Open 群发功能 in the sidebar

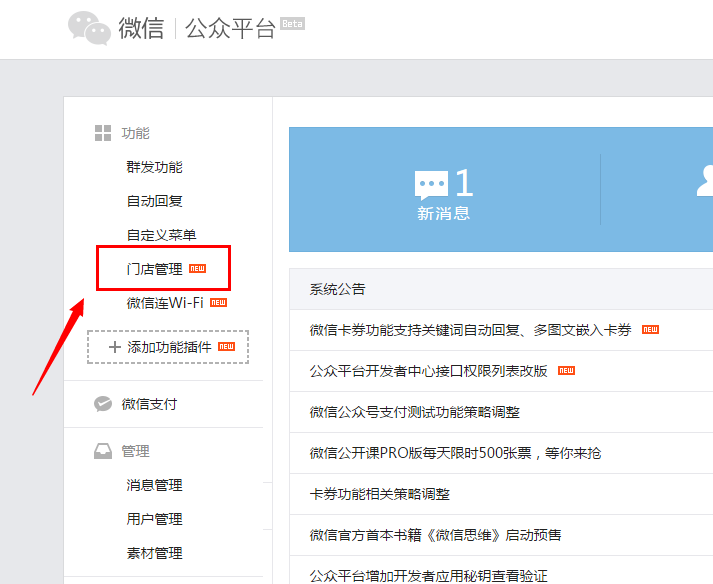click(155, 167)
